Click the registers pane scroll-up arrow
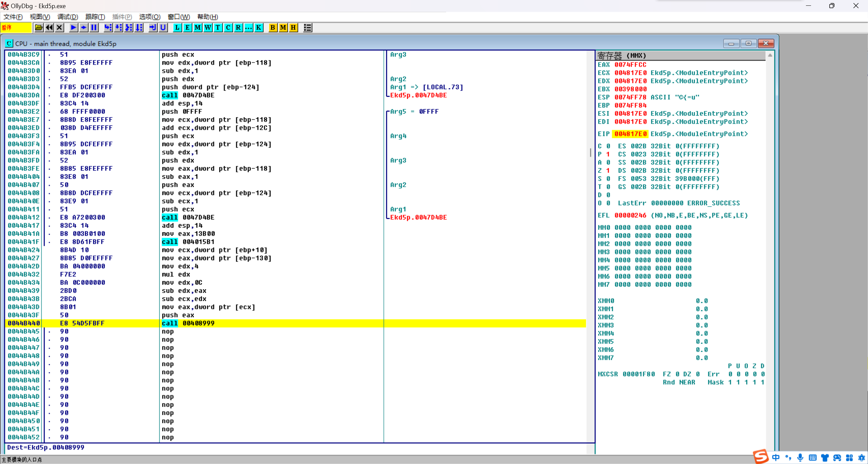The width and height of the screenshot is (868, 464). (770, 55)
